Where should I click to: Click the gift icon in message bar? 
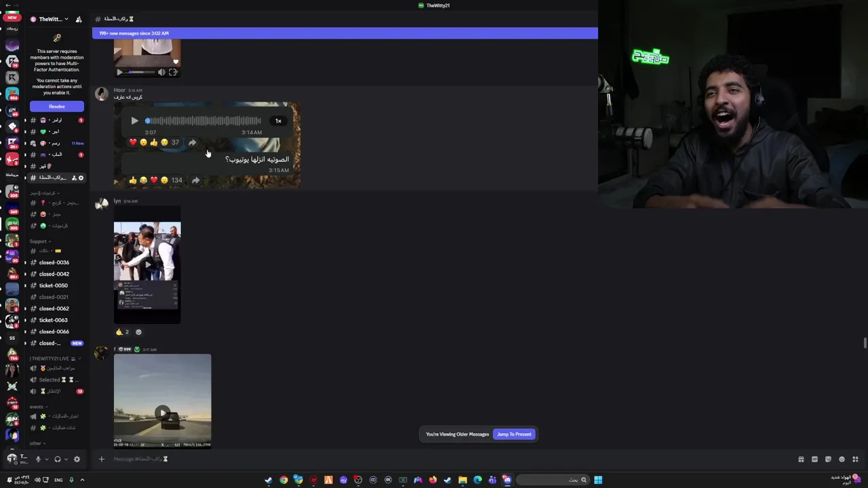[801, 459]
